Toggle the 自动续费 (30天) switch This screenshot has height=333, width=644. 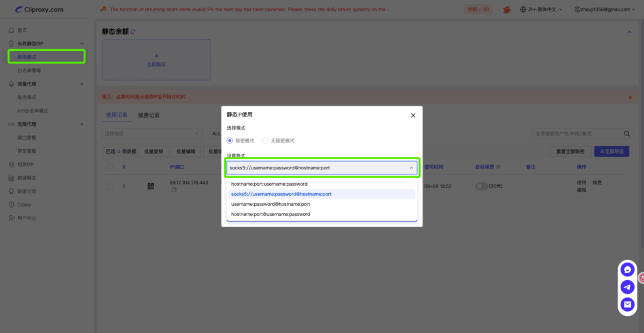tap(481, 186)
